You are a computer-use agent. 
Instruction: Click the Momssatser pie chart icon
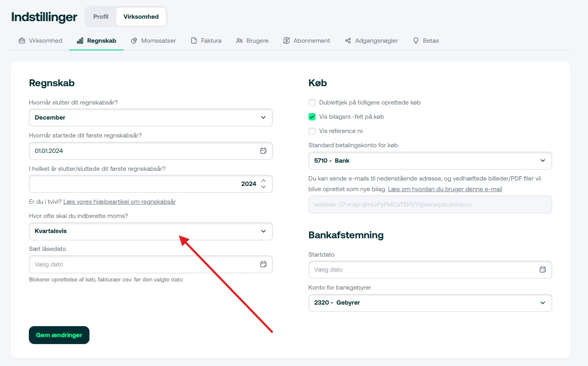click(x=134, y=41)
